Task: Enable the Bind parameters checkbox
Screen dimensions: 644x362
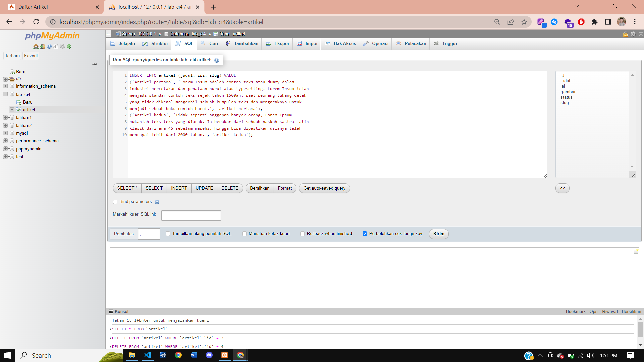Action: pos(115,202)
